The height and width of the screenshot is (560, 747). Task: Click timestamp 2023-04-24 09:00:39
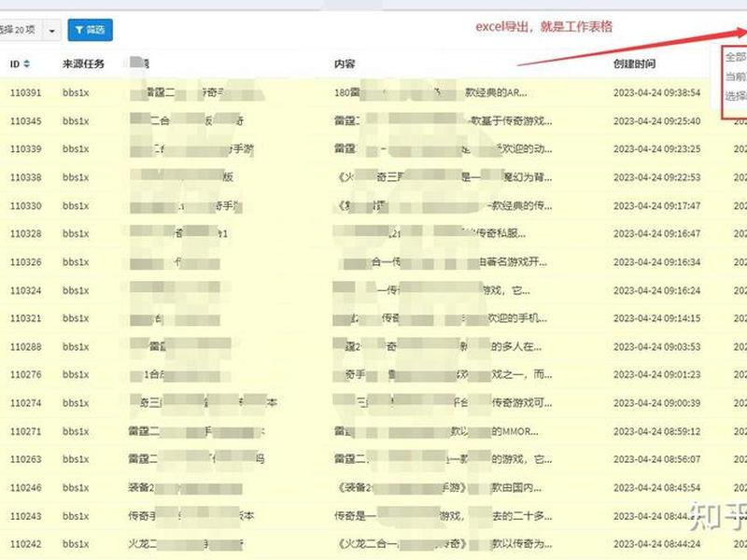coord(657,403)
